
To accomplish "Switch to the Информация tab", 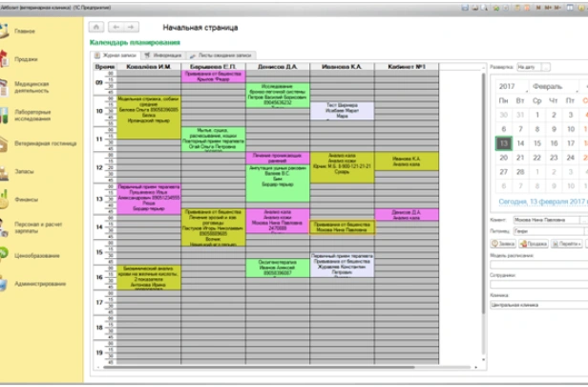I will point(162,55).
